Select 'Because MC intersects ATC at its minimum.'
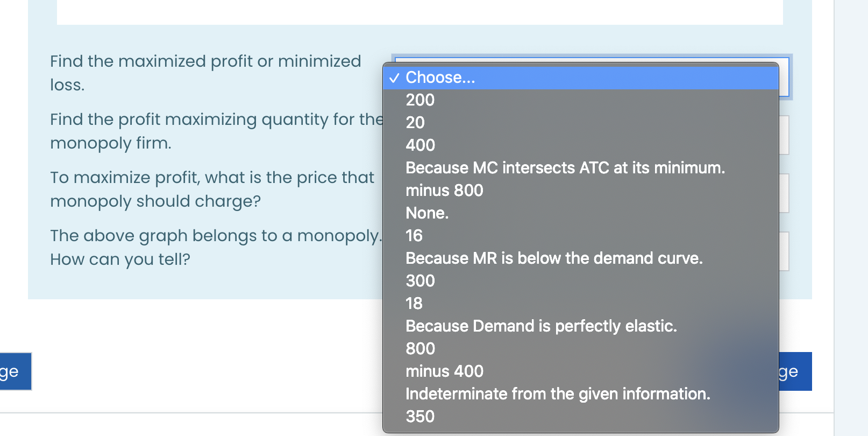Image resolution: width=868 pixels, height=436 pixels. pos(565,168)
